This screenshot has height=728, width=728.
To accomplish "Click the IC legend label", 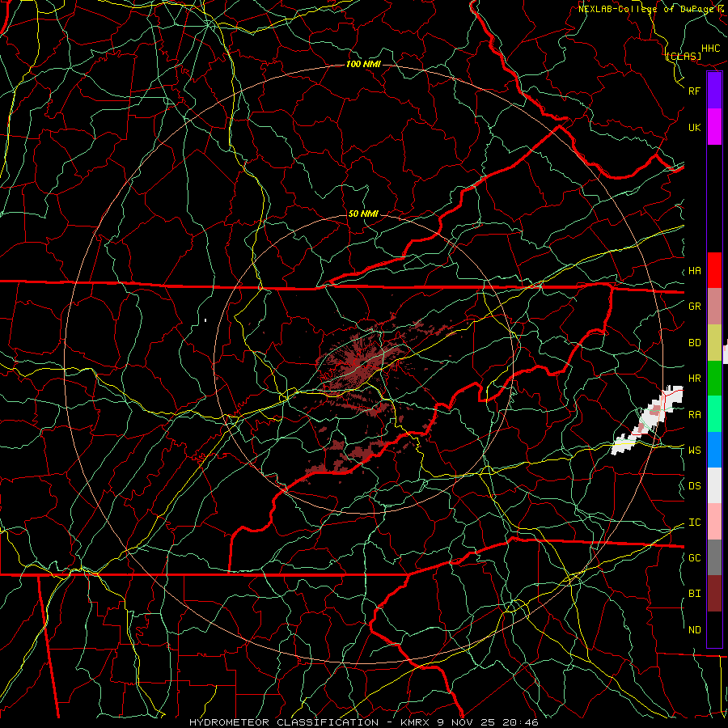I will pos(694,523).
